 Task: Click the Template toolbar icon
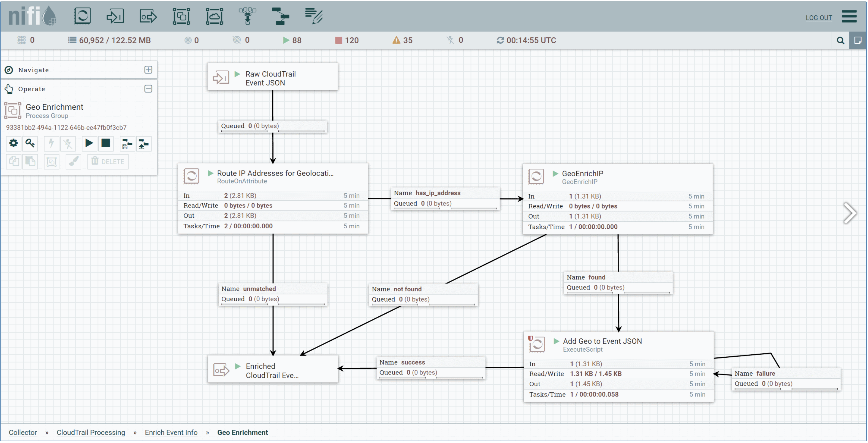pyautogui.click(x=280, y=16)
